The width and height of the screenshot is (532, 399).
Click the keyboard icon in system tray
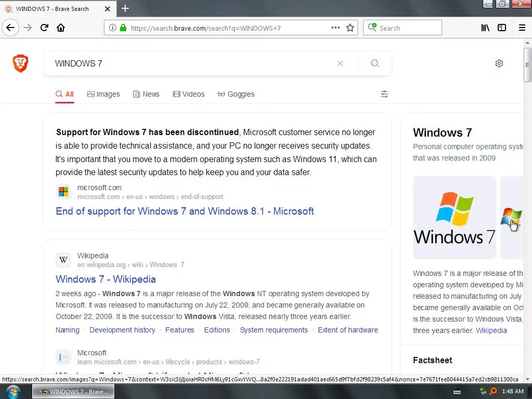click(457, 392)
